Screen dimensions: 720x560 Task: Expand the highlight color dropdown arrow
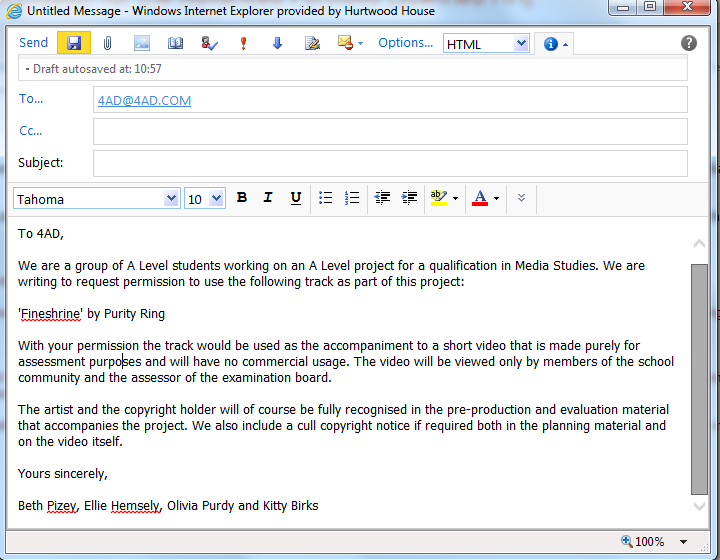(x=456, y=199)
